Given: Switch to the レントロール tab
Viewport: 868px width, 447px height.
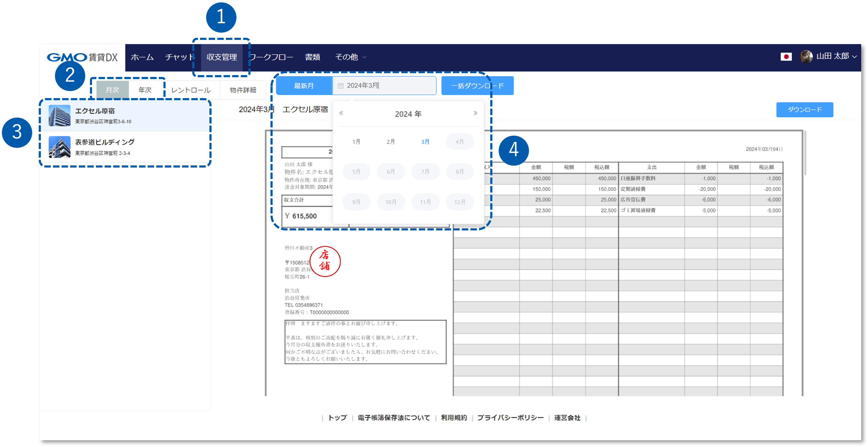Looking at the screenshot, I should click(191, 90).
